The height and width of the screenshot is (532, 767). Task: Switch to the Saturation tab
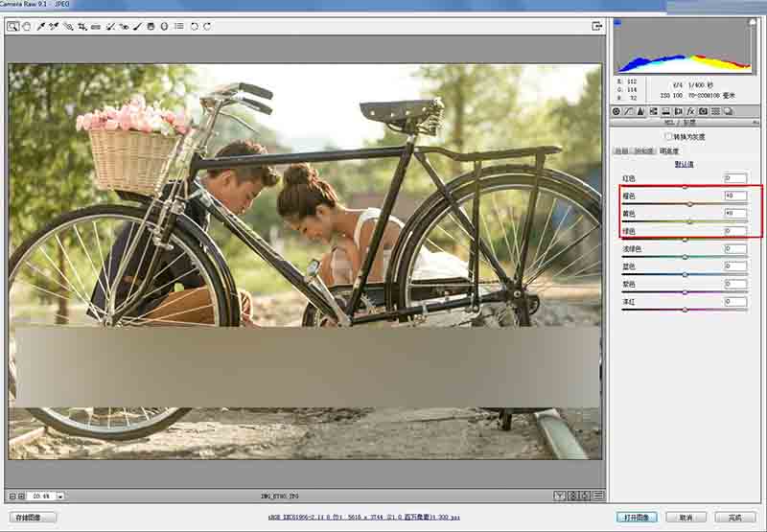(643, 151)
